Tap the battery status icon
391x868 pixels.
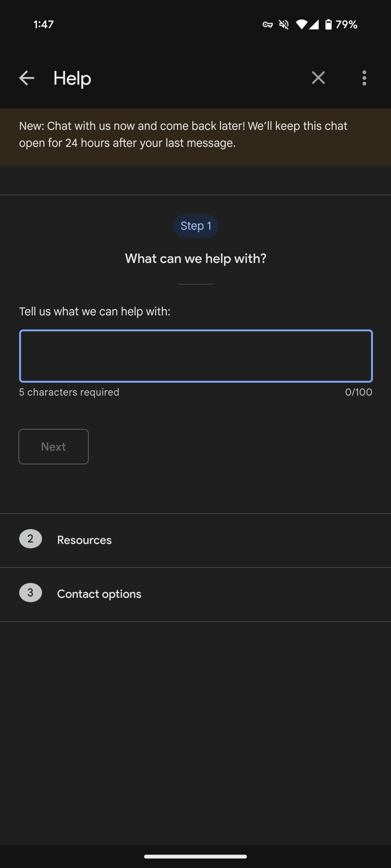click(x=328, y=25)
